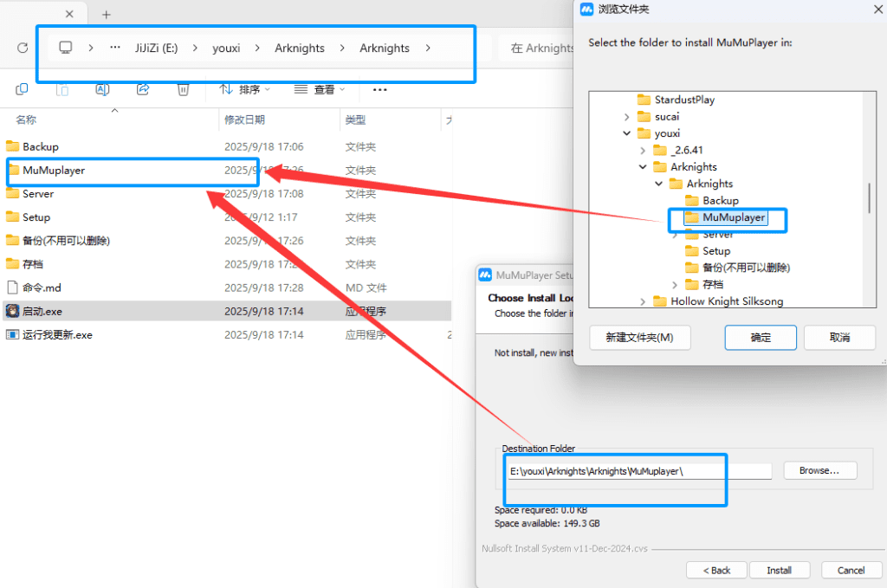Collapse the youxi folder tree node
This screenshot has width=887, height=588.
point(626,133)
